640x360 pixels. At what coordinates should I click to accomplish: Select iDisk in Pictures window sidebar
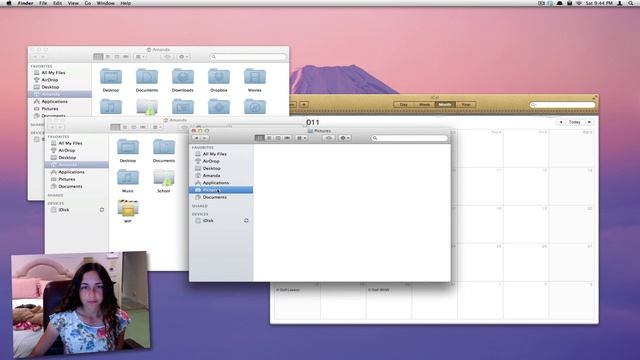(221, 220)
